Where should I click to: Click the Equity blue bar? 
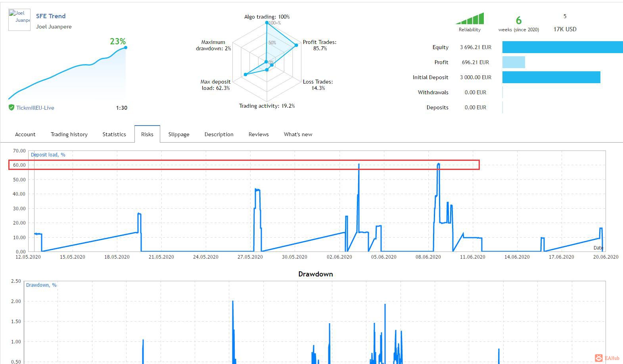click(x=563, y=47)
